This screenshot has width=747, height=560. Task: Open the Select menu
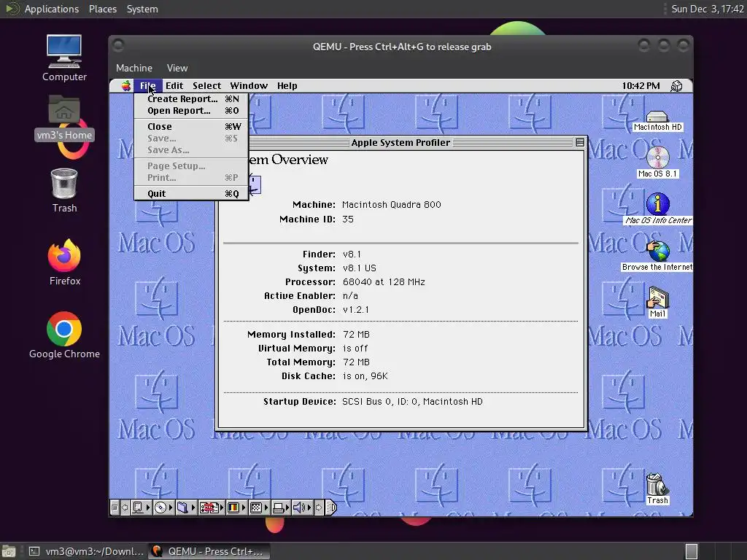tap(206, 86)
